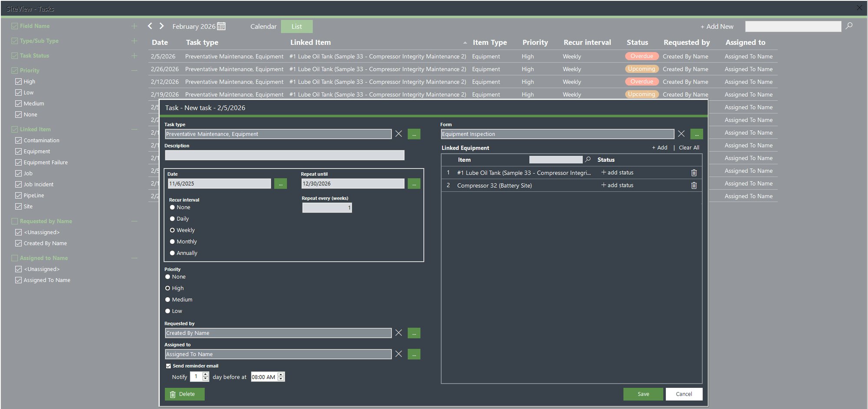Switch to the Calendar view tab
This screenshot has width=868, height=409.
[263, 26]
